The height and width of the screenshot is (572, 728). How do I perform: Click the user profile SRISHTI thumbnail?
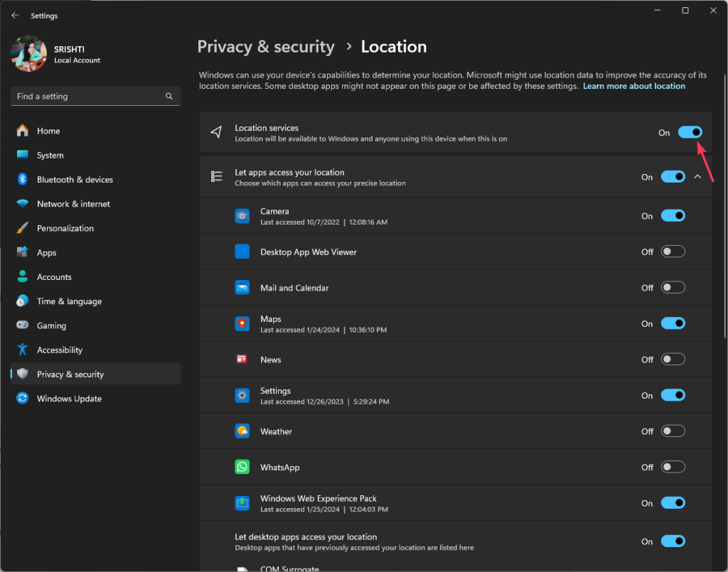tap(28, 53)
